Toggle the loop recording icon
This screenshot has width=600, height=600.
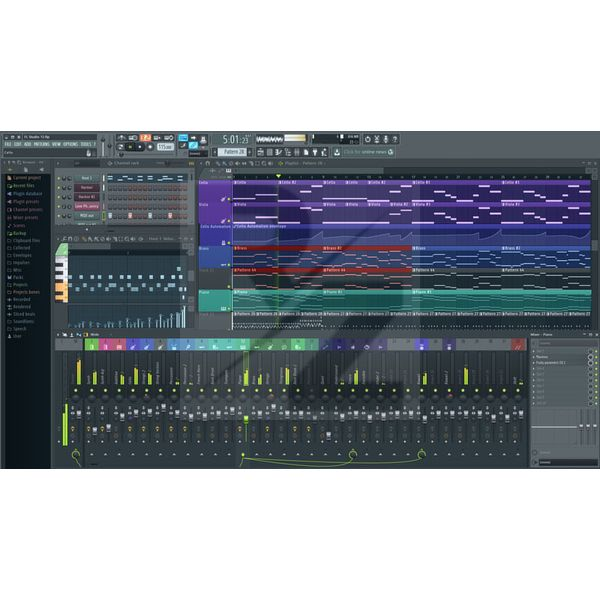point(169,138)
